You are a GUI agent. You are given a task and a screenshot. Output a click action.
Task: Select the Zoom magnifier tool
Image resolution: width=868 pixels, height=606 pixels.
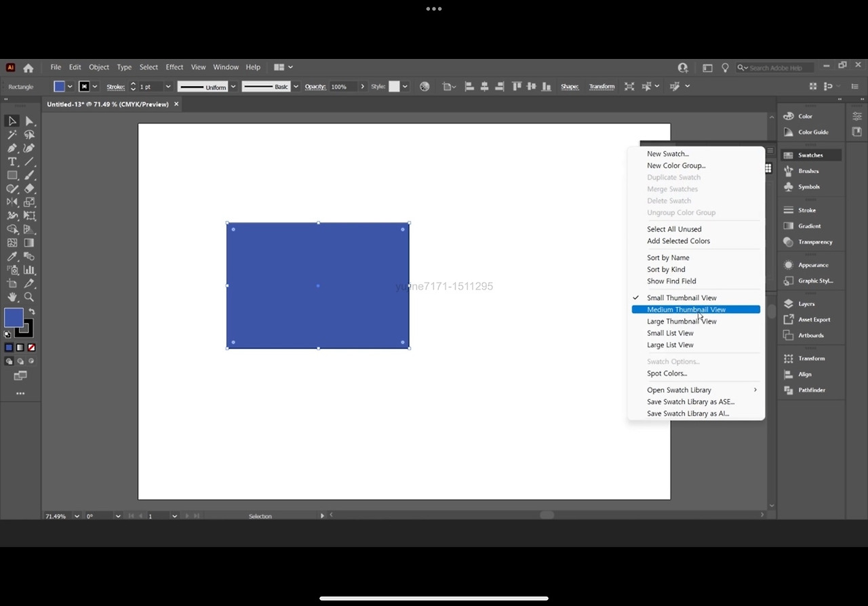(x=29, y=297)
